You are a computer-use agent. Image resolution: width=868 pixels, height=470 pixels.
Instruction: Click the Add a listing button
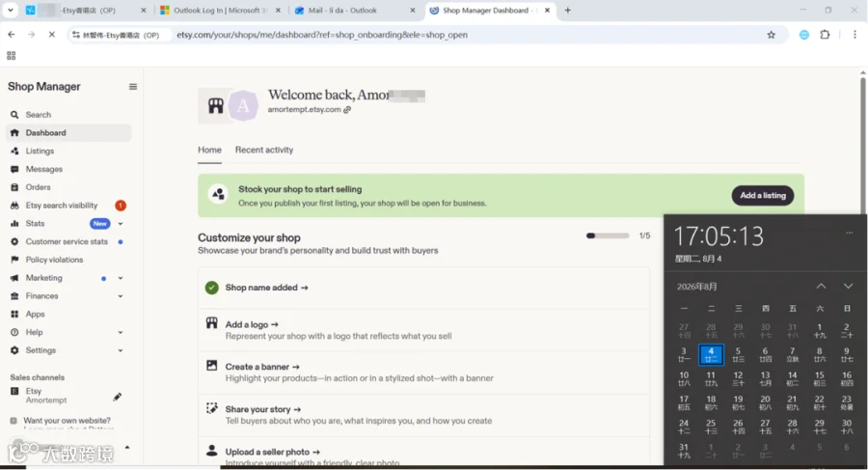[x=763, y=196]
